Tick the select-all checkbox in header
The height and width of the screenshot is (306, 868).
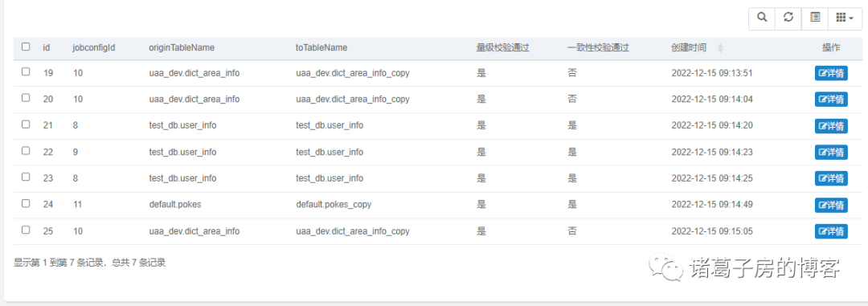[26, 47]
